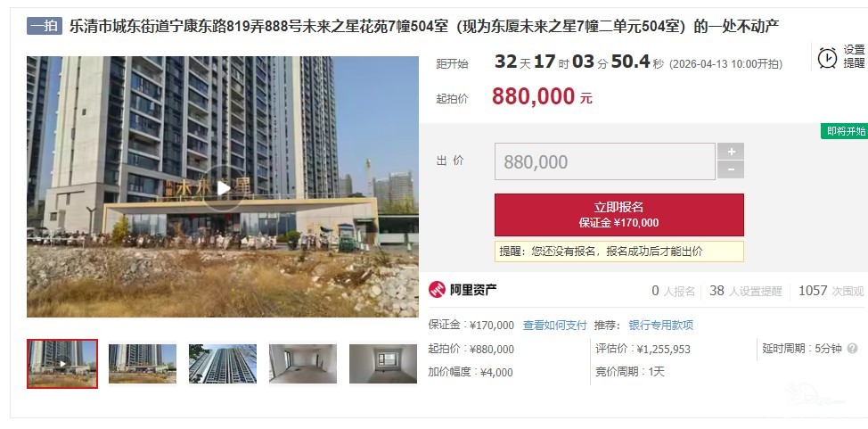868x429 pixels.
Task: Click the 一拍 auction round tag
Action: 45,26
